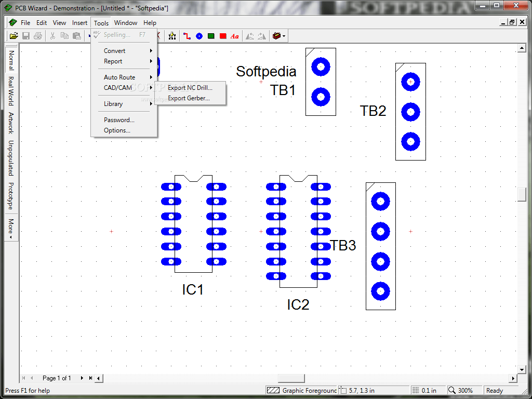532x399 pixels.
Task: Click the rotate left toolbar icon
Action: pos(250,36)
